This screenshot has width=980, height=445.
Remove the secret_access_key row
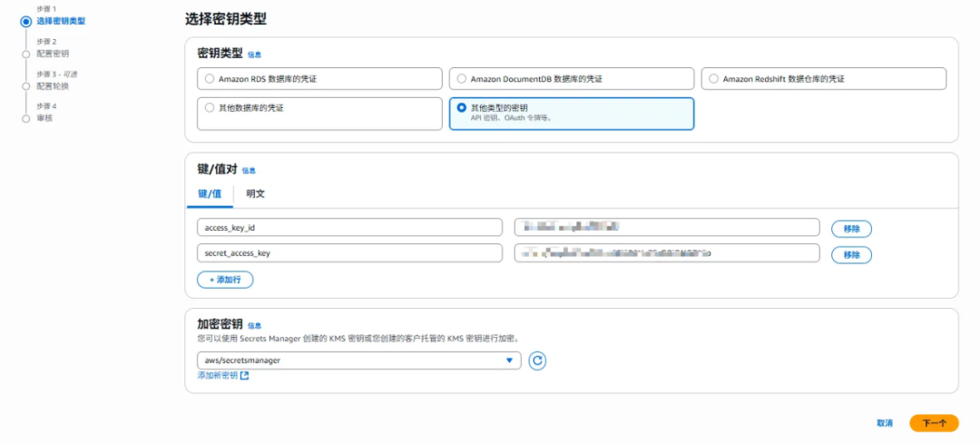(851, 255)
